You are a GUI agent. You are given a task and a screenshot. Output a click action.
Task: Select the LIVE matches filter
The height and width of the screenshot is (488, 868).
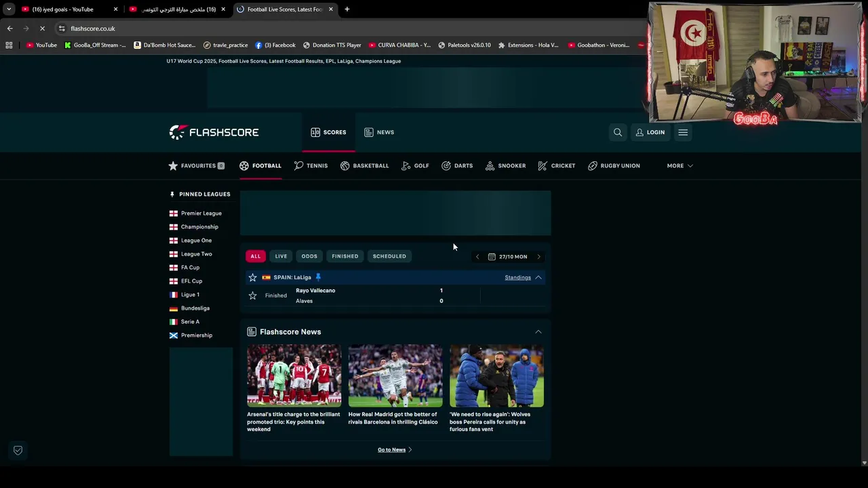[281, 256]
